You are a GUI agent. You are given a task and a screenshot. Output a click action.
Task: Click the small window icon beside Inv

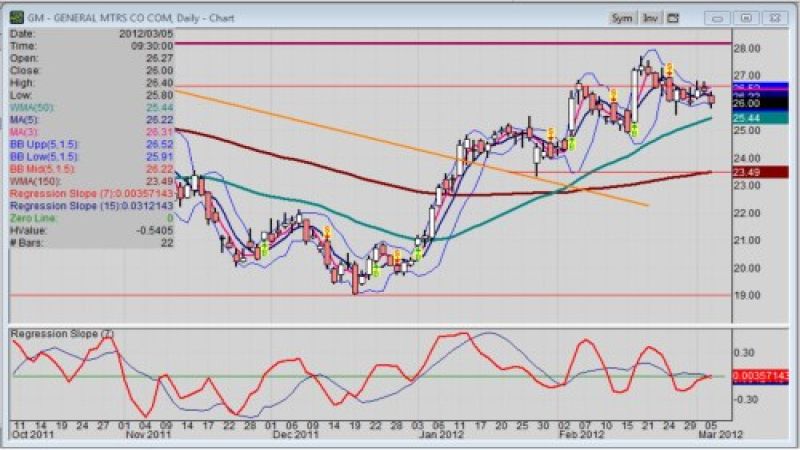673,18
